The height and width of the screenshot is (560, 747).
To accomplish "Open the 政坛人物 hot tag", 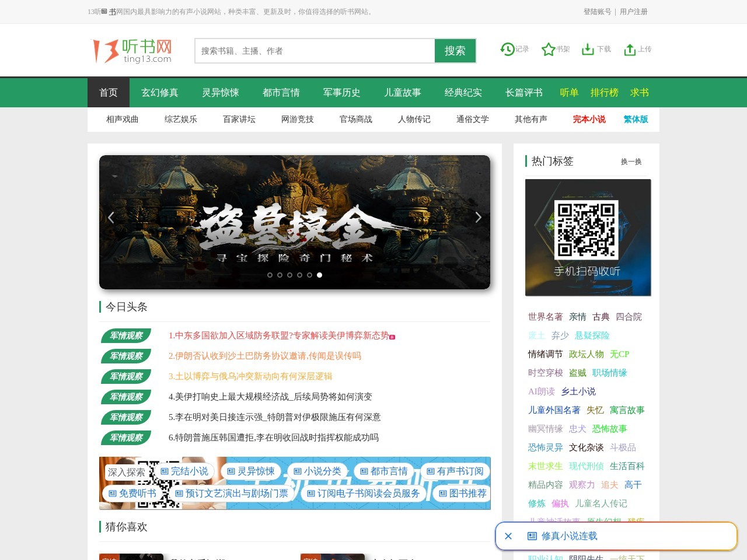I will pyautogui.click(x=587, y=354).
